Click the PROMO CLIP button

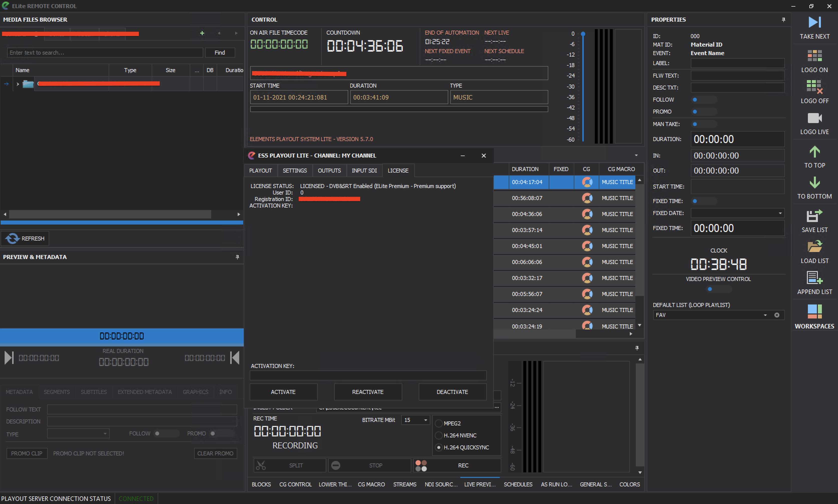pos(27,453)
